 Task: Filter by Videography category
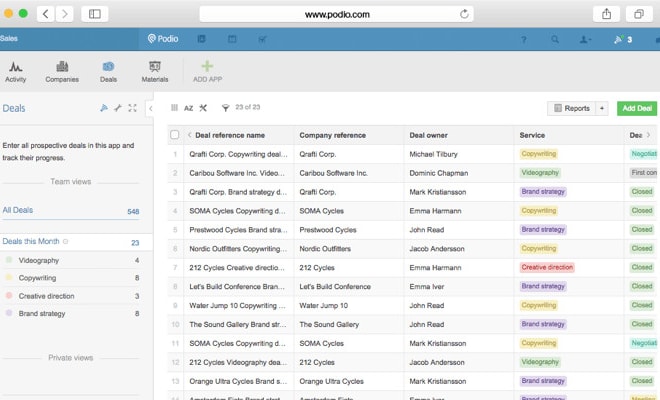(x=72, y=261)
